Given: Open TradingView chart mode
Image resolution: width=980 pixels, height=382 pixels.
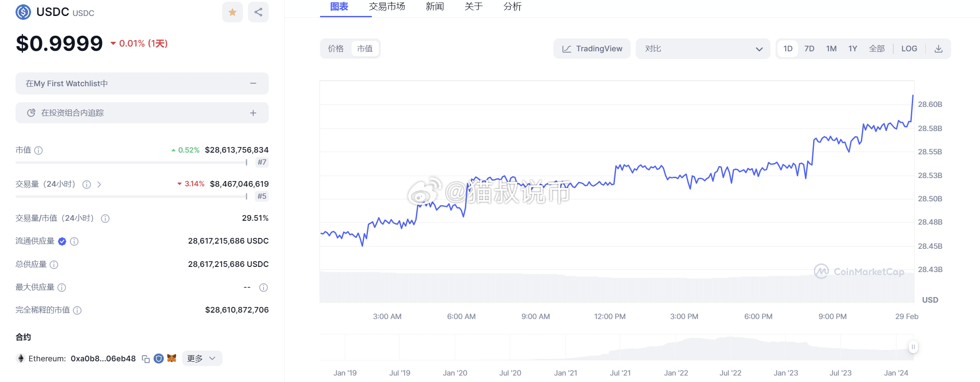Looking at the screenshot, I should click(592, 49).
